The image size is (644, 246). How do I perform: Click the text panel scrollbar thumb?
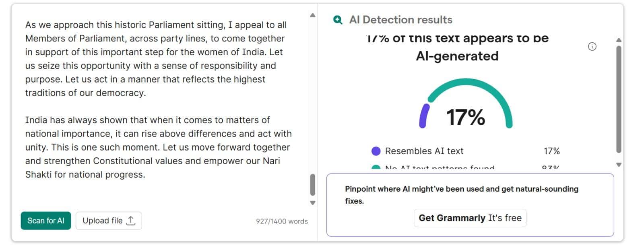(x=312, y=185)
